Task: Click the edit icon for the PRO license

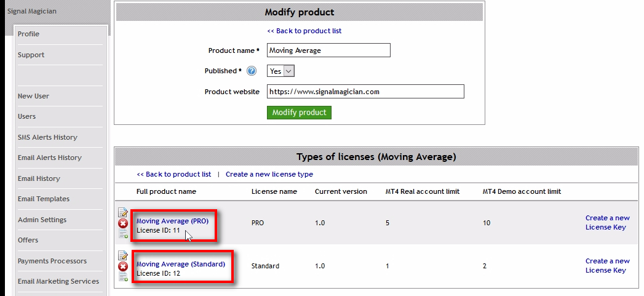Action: tap(123, 213)
